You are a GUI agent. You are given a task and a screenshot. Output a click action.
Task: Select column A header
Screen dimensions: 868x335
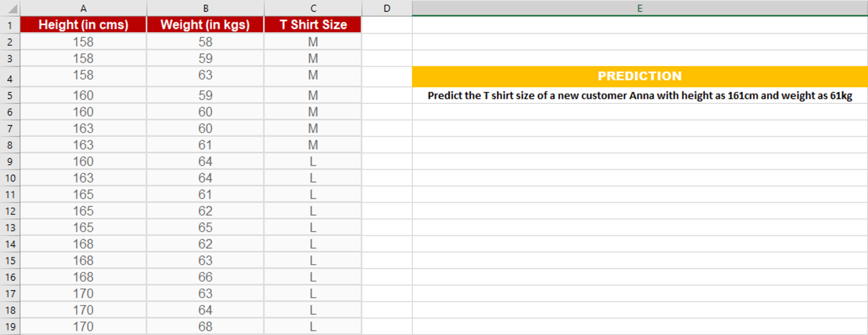(83, 8)
